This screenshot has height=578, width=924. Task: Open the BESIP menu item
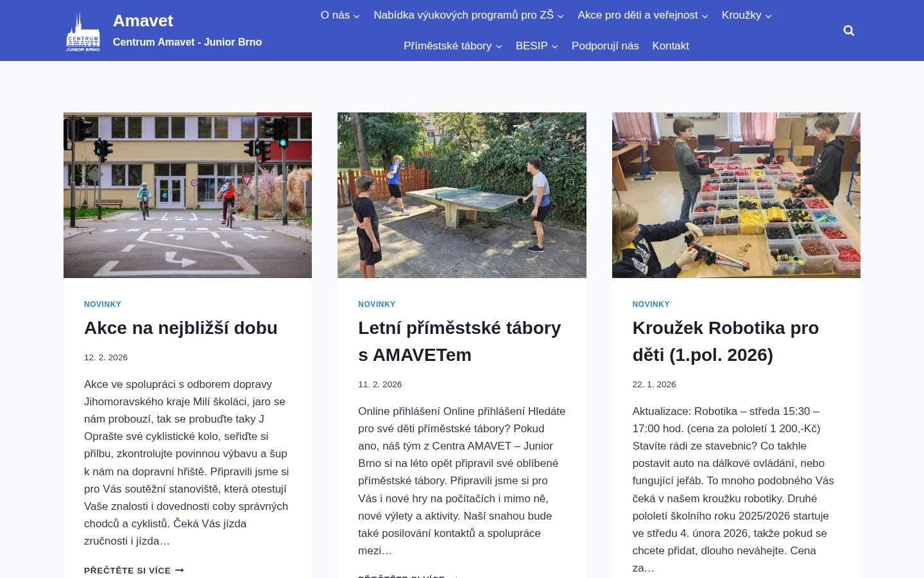click(531, 46)
